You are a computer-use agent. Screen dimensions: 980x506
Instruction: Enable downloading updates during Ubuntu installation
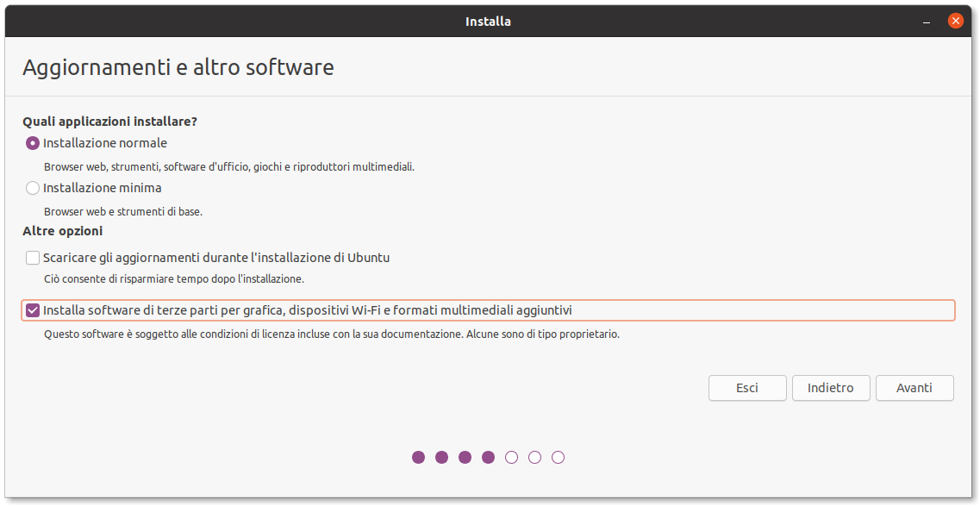[x=33, y=258]
